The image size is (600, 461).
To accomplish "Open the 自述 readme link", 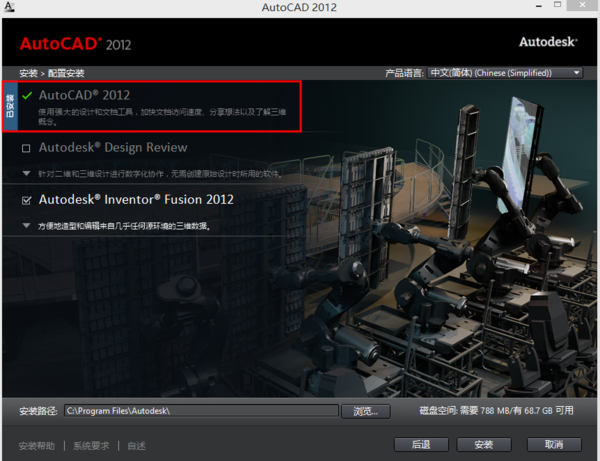I will pos(137,446).
